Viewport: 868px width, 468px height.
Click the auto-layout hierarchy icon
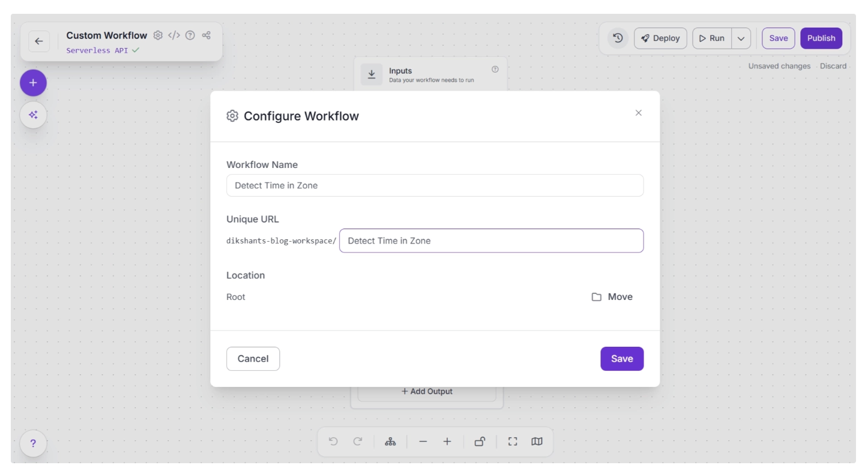click(x=390, y=442)
